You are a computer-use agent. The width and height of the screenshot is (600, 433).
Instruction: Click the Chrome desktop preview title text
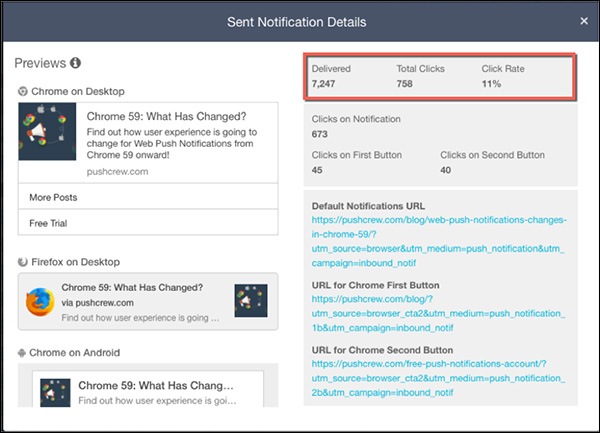pyautogui.click(x=166, y=116)
